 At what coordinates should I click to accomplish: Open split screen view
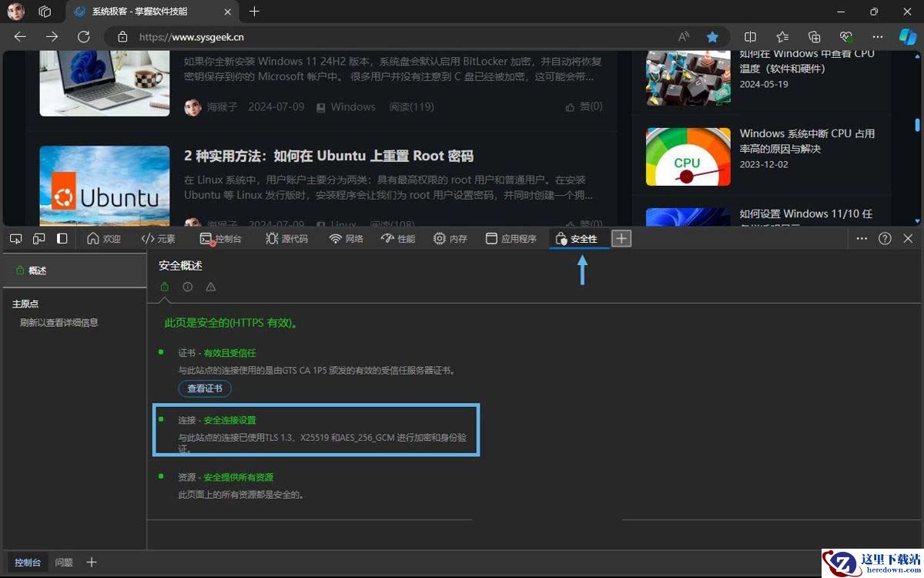pos(751,36)
